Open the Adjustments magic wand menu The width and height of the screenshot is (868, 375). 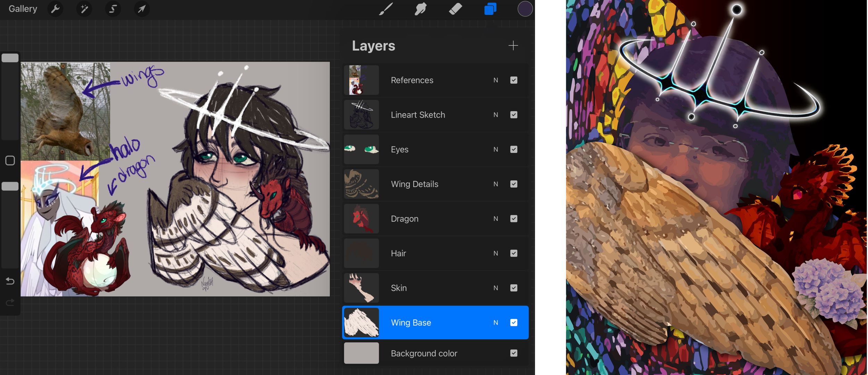[84, 9]
